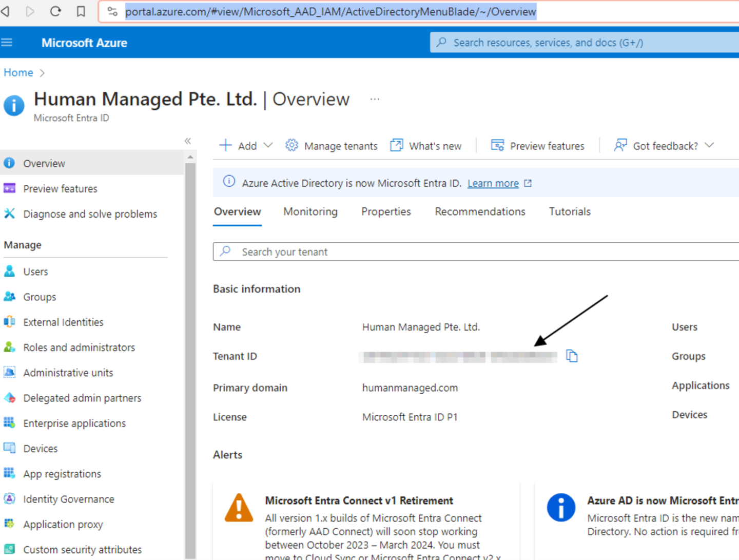Collapse the sidebar with double chevron
The image size is (739, 560).
(x=188, y=141)
